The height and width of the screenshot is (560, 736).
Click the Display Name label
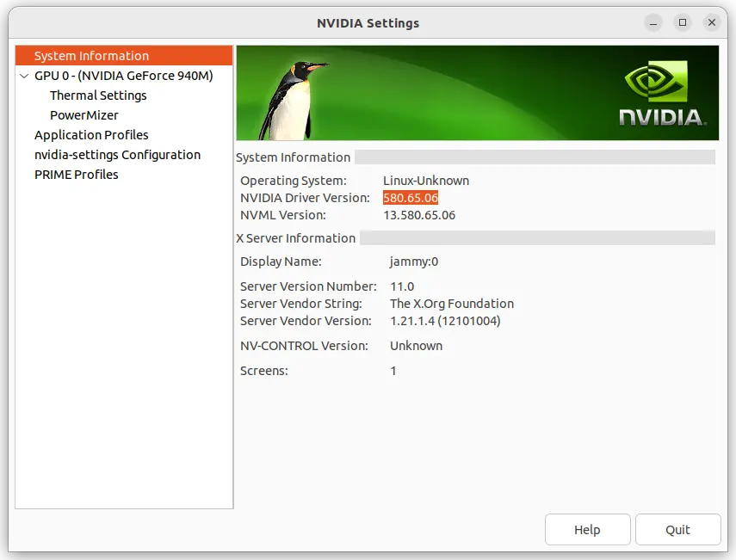[x=281, y=262]
